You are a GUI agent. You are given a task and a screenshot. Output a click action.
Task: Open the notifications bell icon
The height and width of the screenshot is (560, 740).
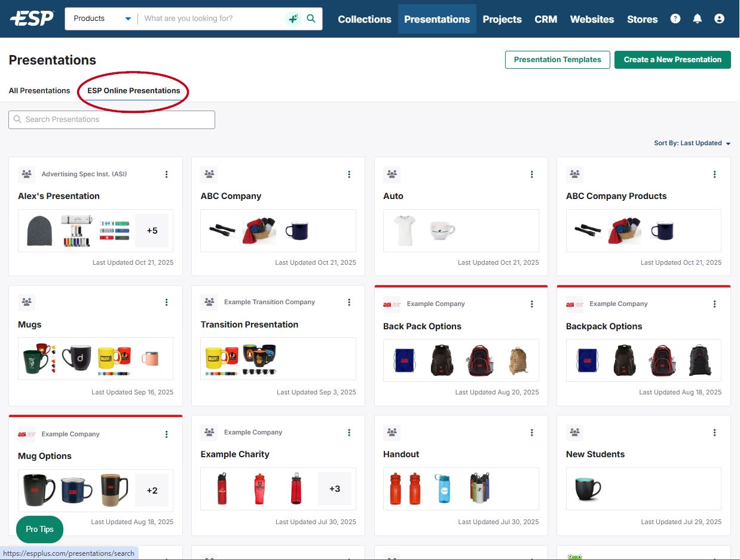(x=697, y=19)
